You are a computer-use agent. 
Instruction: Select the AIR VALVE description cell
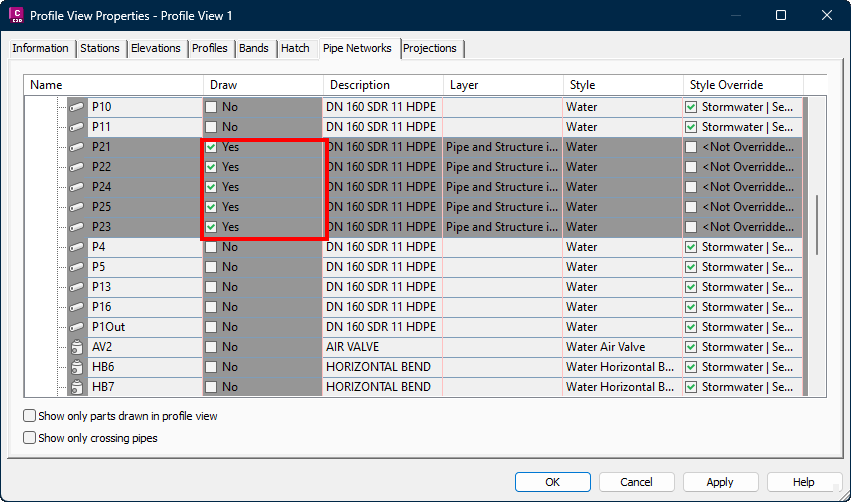pos(383,347)
